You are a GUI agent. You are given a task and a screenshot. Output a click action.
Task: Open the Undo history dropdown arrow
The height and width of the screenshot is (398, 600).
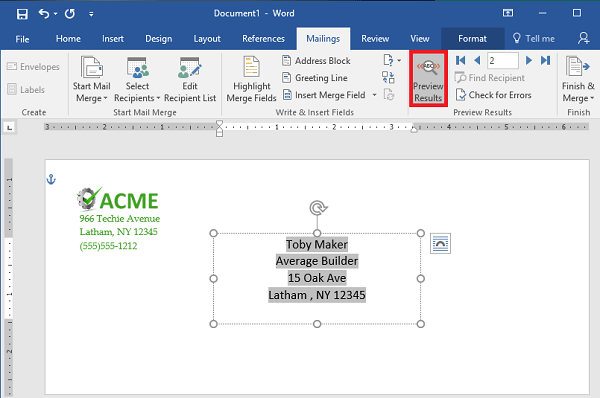[x=55, y=14]
